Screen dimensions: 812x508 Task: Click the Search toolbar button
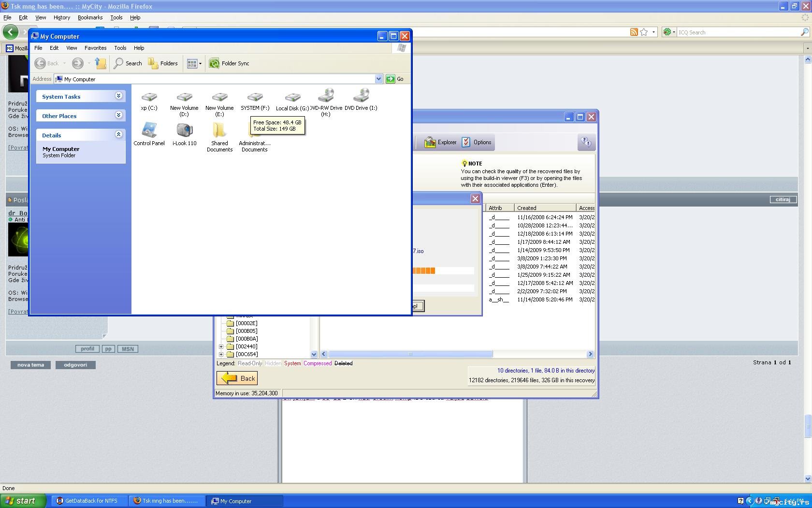click(128, 63)
